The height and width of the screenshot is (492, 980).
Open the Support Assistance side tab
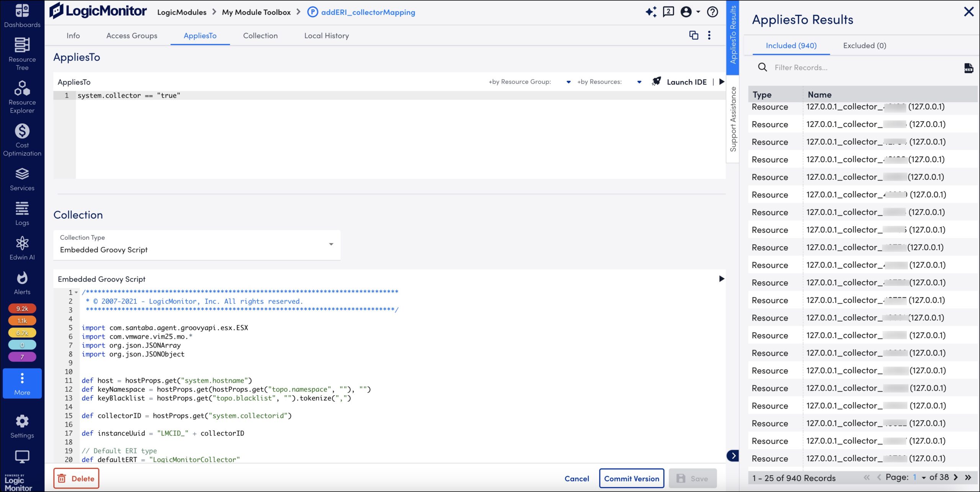tap(733, 119)
